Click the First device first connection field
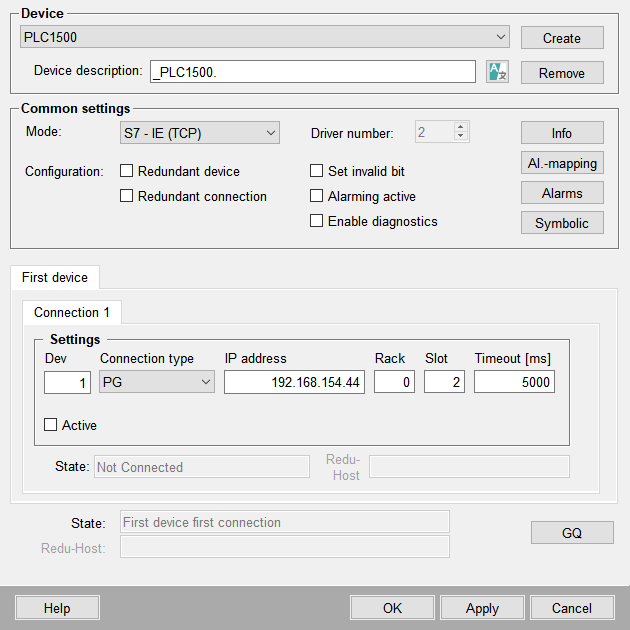This screenshot has width=630, height=630. click(284, 522)
